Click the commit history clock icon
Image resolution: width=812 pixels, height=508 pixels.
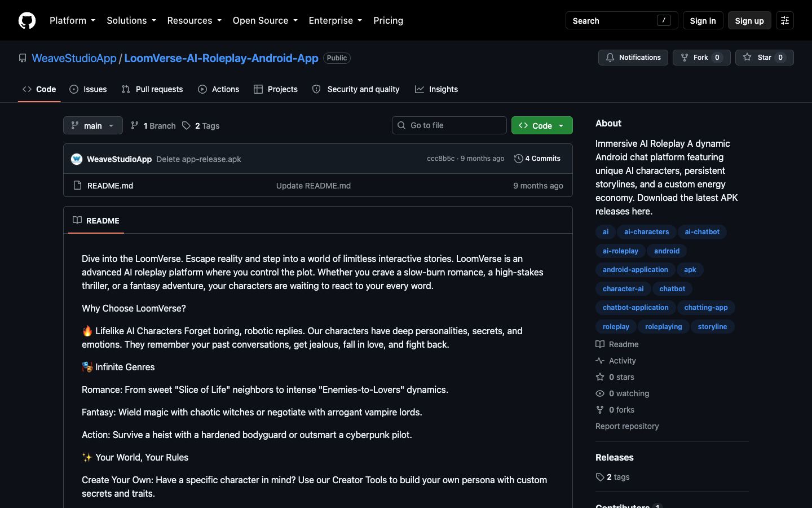tap(519, 159)
